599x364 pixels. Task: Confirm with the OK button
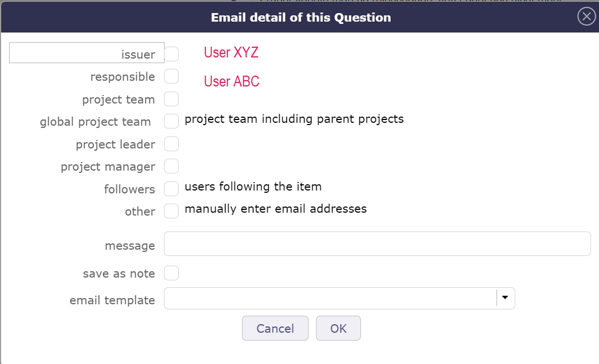338,328
